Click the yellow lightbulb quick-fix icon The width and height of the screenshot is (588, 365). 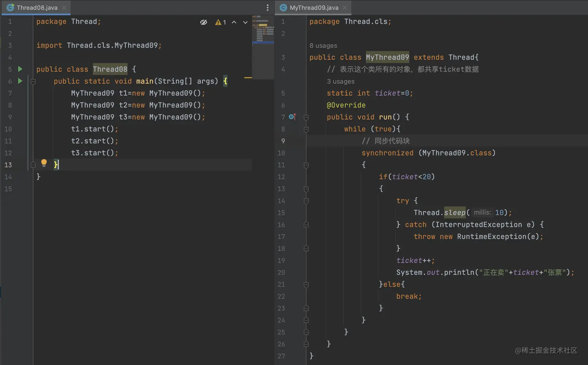pyautogui.click(x=44, y=163)
